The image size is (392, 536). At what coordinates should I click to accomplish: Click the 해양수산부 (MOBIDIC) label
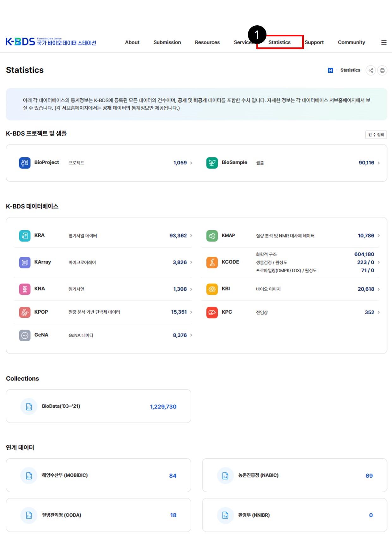[x=65, y=476]
